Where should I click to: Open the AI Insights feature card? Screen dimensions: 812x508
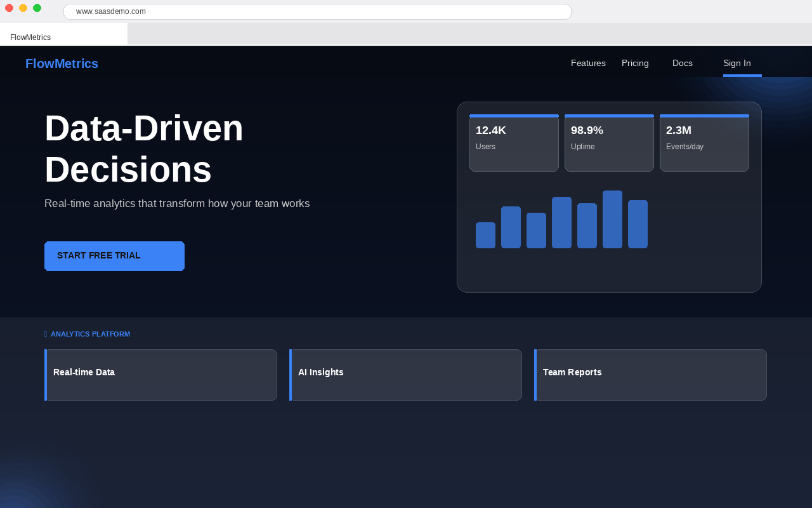click(x=405, y=375)
